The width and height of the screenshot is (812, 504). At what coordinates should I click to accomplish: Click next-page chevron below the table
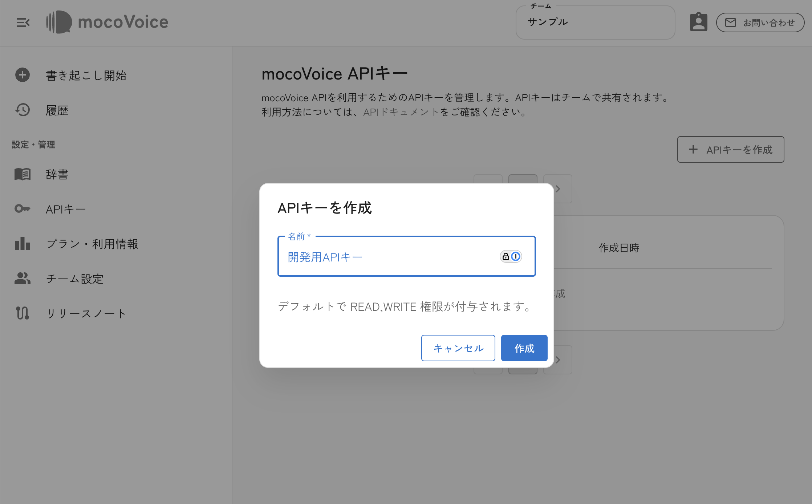[558, 360]
